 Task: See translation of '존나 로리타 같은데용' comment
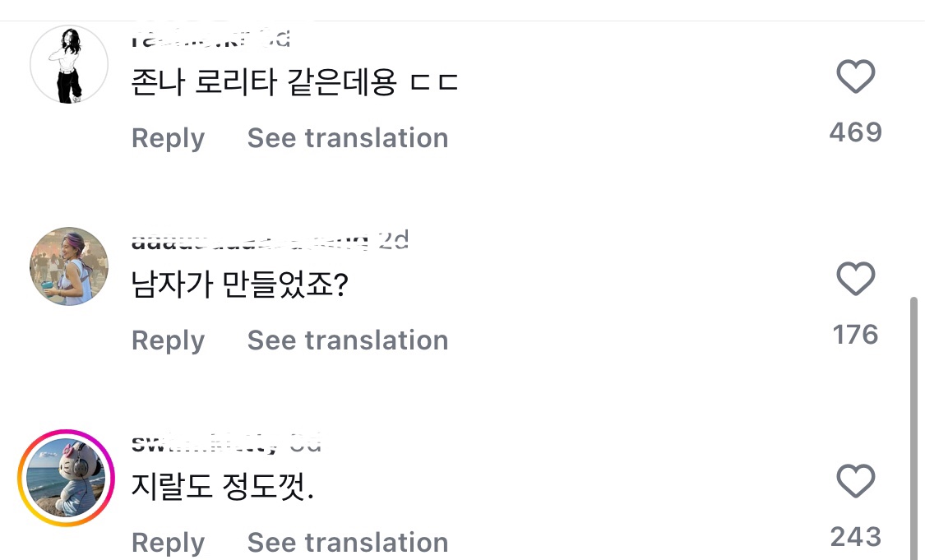point(348,138)
